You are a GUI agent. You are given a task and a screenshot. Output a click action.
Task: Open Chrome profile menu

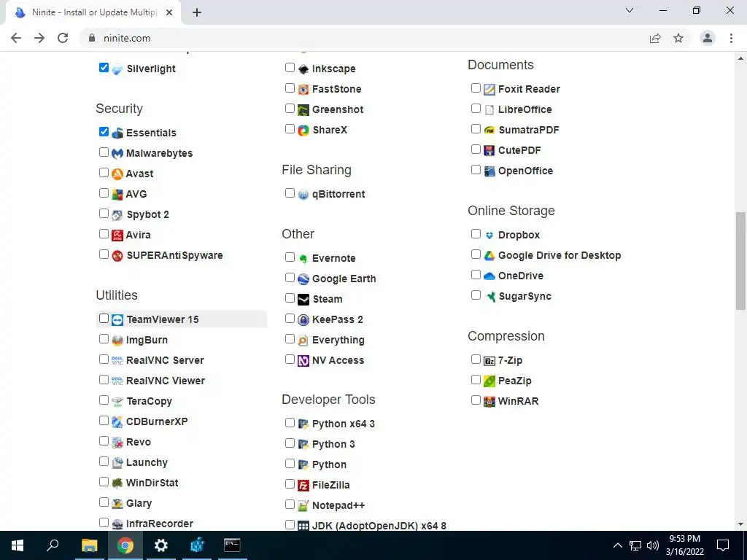(708, 38)
